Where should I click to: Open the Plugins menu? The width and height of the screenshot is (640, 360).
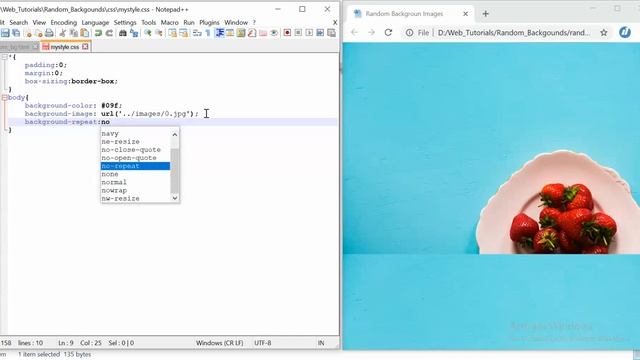[209, 22]
